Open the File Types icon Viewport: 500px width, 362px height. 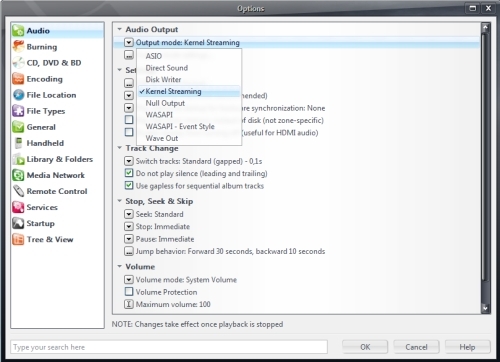tap(18, 111)
